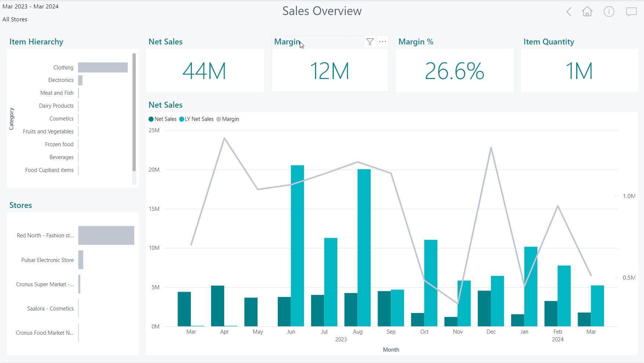Click the 26.6% Margin % card
Screen dimensions: 644x363
(454, 71)
